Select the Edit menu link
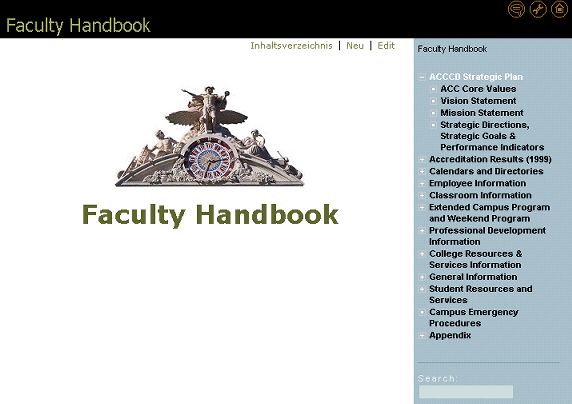This screenshot has height=404, width=572. click(386, 46)
